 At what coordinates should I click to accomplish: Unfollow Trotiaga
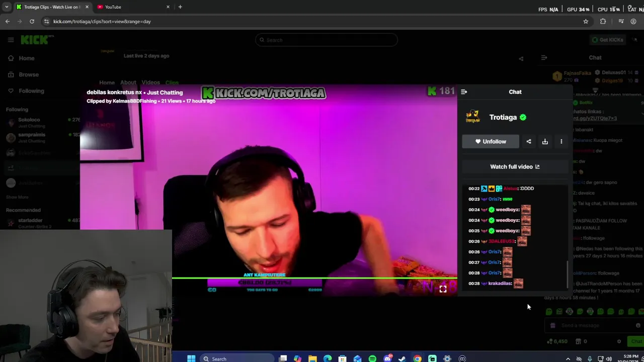(491, 142)
